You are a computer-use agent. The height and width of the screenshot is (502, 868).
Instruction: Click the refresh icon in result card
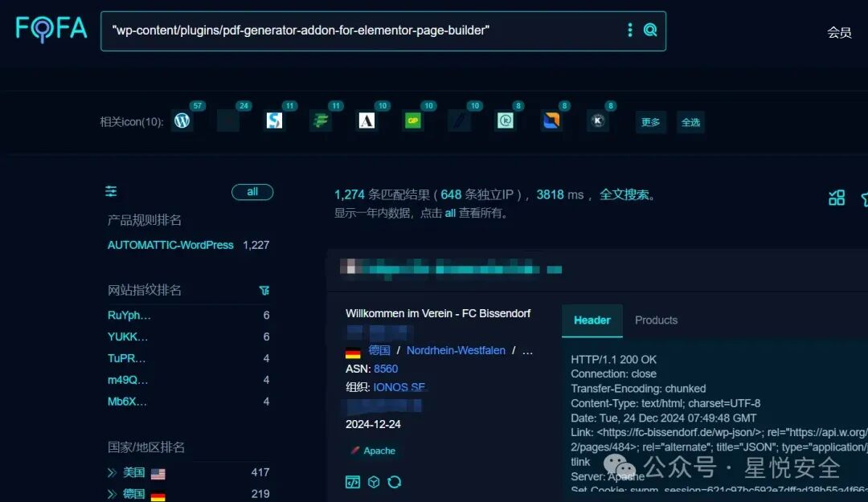point(394,482)
